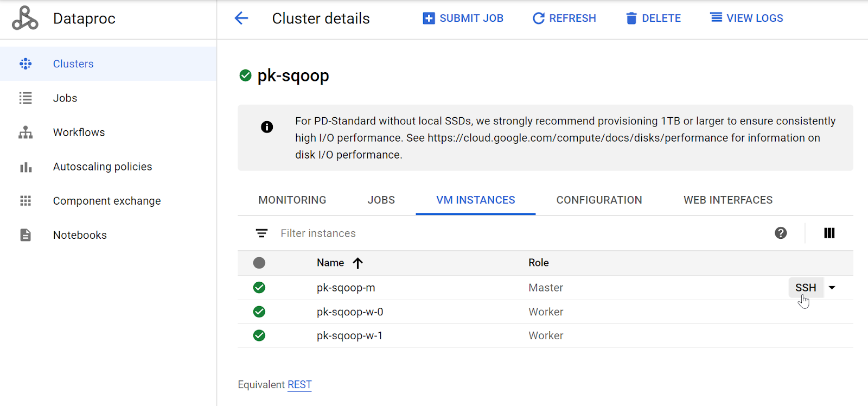The image size is (868, 406).
Task: Open the column display options icon
Action: click(x=829, y=233)
